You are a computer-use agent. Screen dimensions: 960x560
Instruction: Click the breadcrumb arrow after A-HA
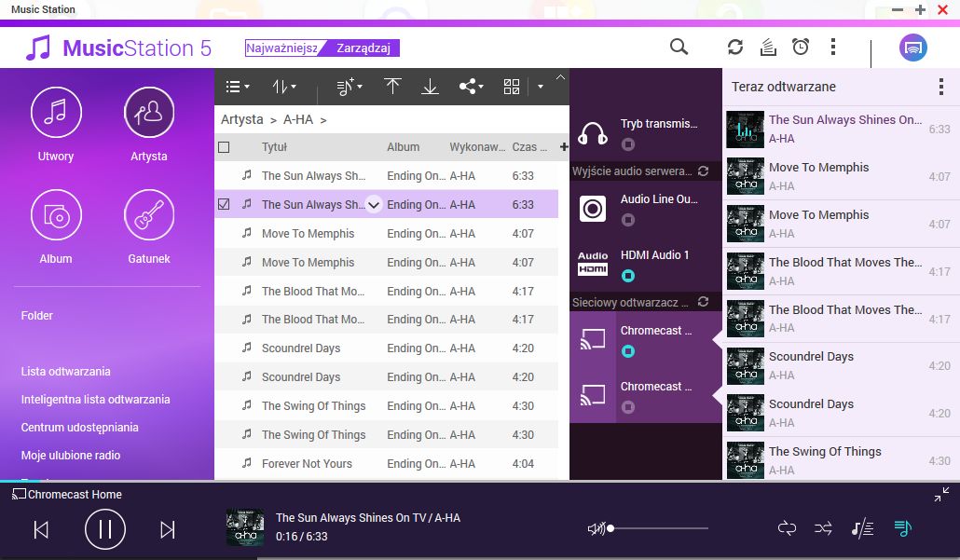coord(323,120)
